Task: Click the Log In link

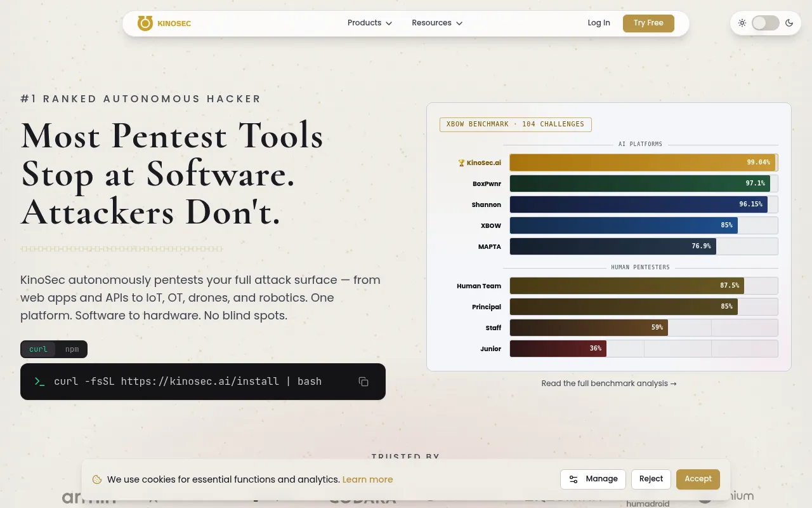Action: click(x=599, y=23)
